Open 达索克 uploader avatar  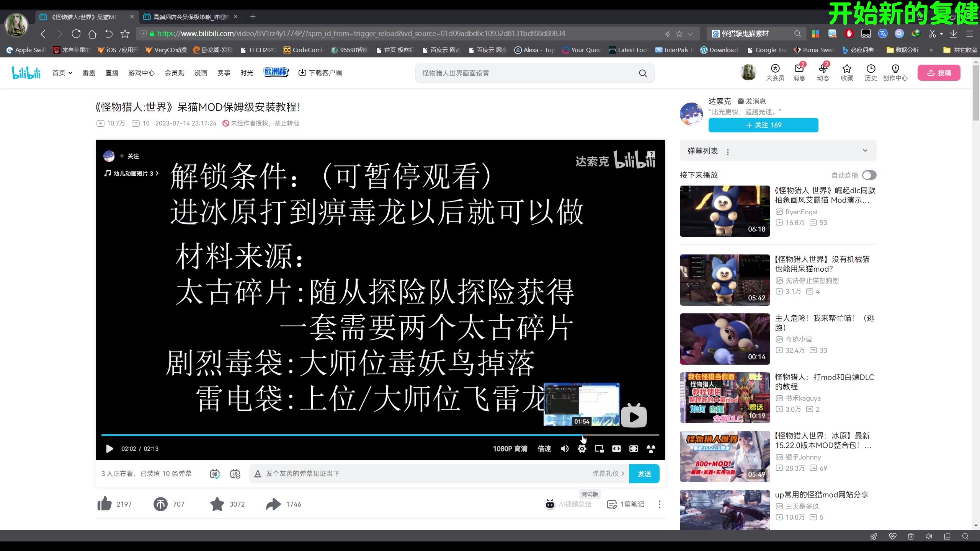click(x=691, y=114)
